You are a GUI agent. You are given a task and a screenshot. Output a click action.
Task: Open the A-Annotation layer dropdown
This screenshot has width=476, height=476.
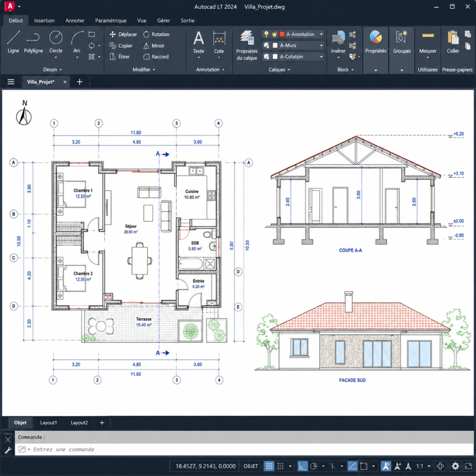pos(321,34)
